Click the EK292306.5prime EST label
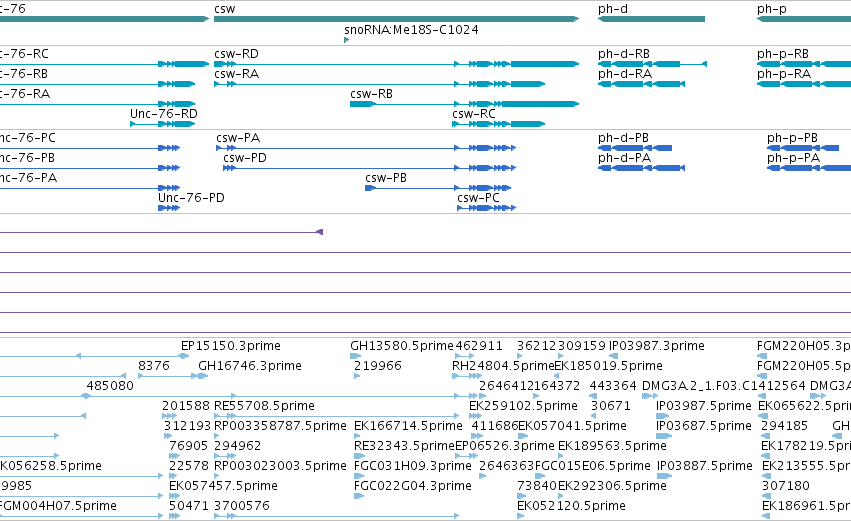This screenshot has height=521, width=851. coord(612,486)
